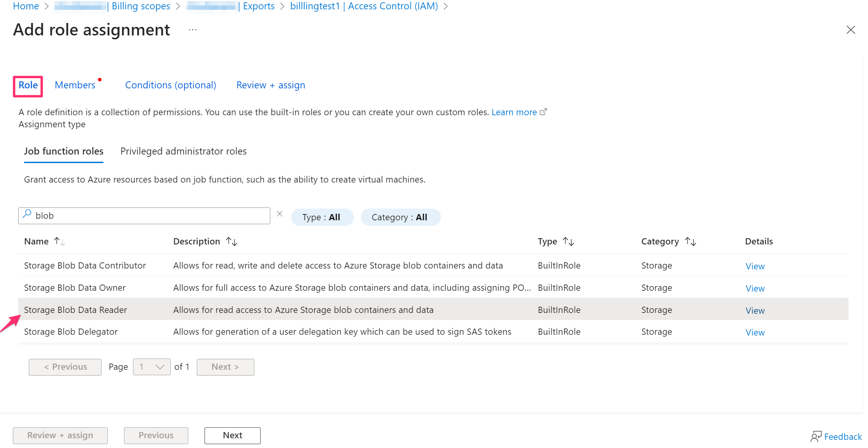This screenshot has height=448, width=868.
Task: Close the Add role assignment pane
Action: [x=850, y=30]
